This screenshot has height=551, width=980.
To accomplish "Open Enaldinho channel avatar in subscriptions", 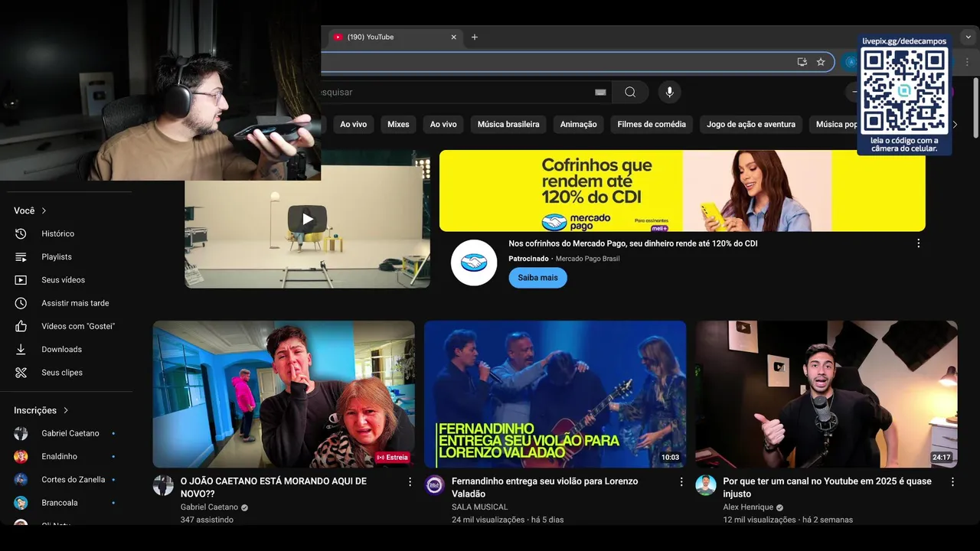I will click(21, 456).
